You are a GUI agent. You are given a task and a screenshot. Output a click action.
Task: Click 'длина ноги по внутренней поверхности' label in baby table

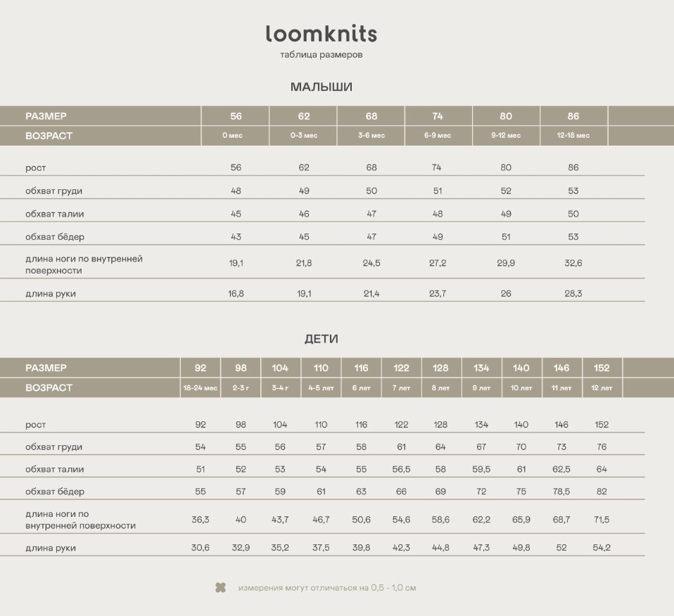pos(84,264)
